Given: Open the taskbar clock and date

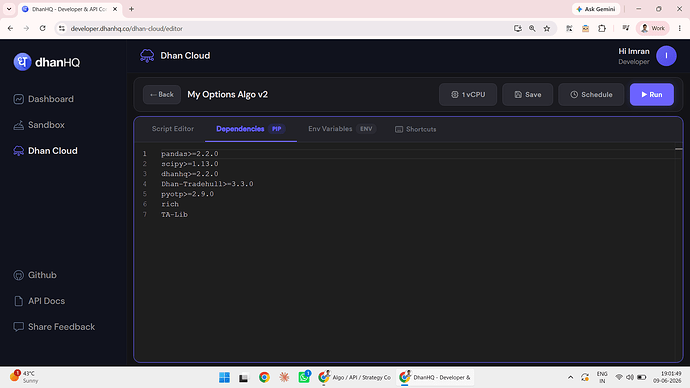Looking at the screenshot, I should [x=668, y=377].
